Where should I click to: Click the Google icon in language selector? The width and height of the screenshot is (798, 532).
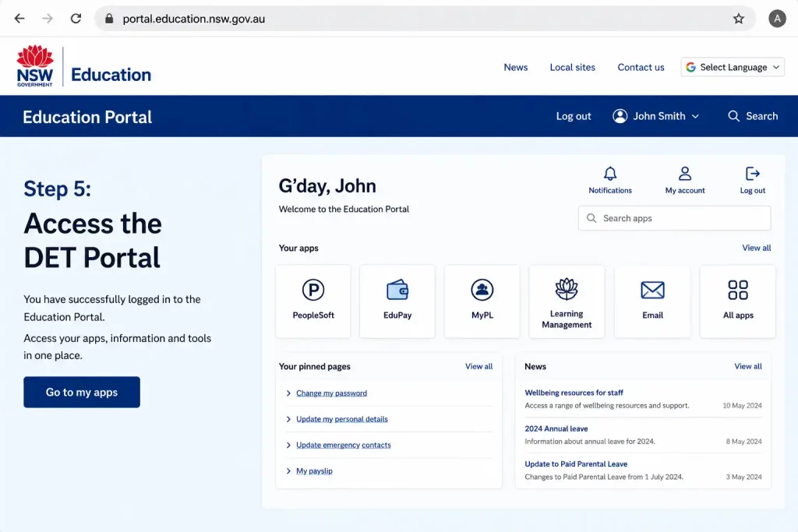click(690, 67)
